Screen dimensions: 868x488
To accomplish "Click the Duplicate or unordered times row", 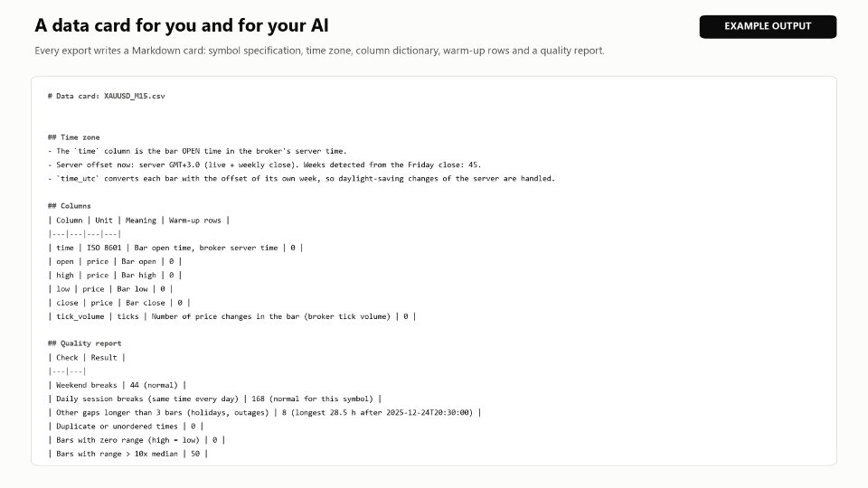I will click(x=126, y=427).
